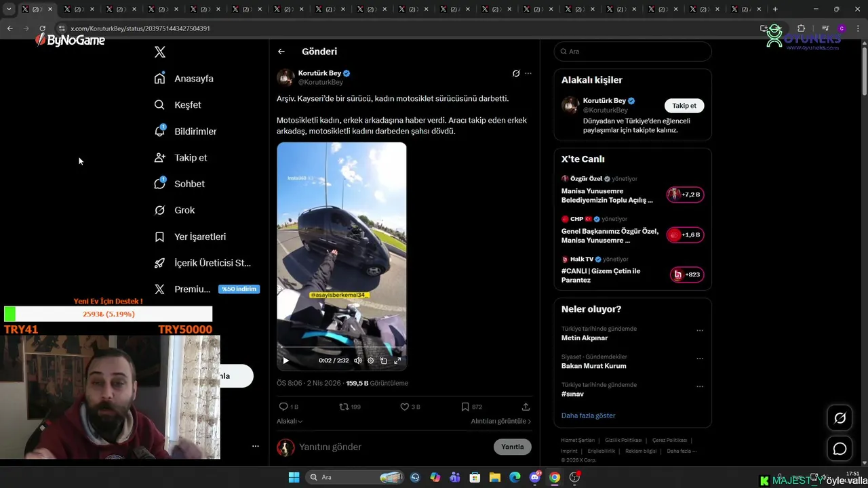
Task: Open Grok floating button
Action: (x=840, y=418)
